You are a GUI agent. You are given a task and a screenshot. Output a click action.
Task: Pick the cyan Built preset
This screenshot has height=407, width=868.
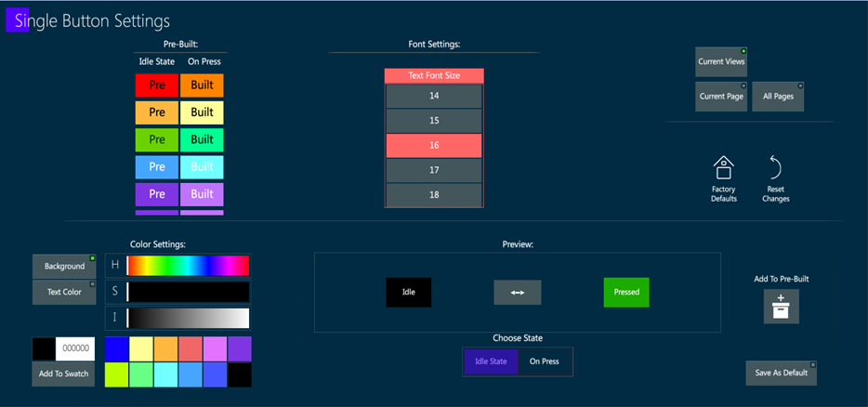click(x=202, y=167)
